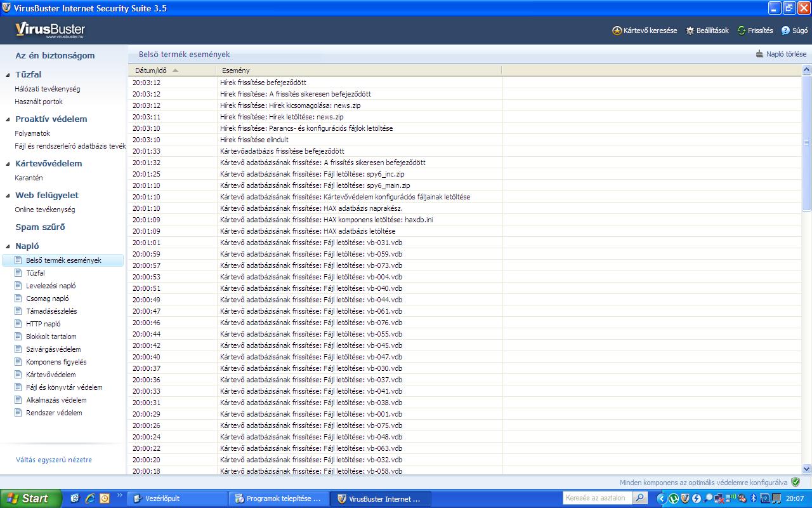
Task: Click scrollbar down arrow of log list
Action: pyautogui.click(x=807, y=469)
